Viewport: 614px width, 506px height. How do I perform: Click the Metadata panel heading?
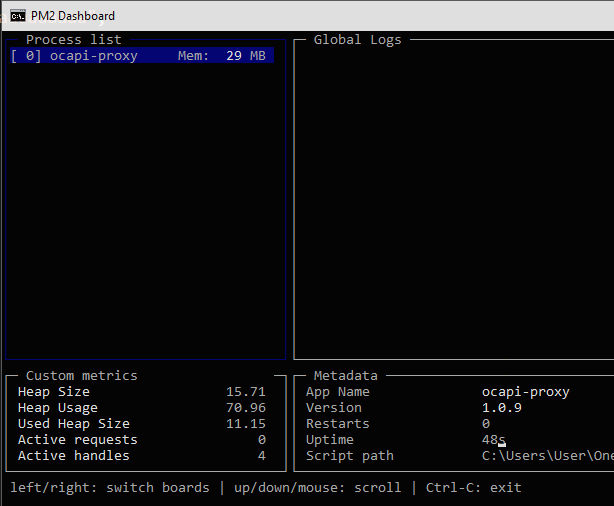coord(345,376)
